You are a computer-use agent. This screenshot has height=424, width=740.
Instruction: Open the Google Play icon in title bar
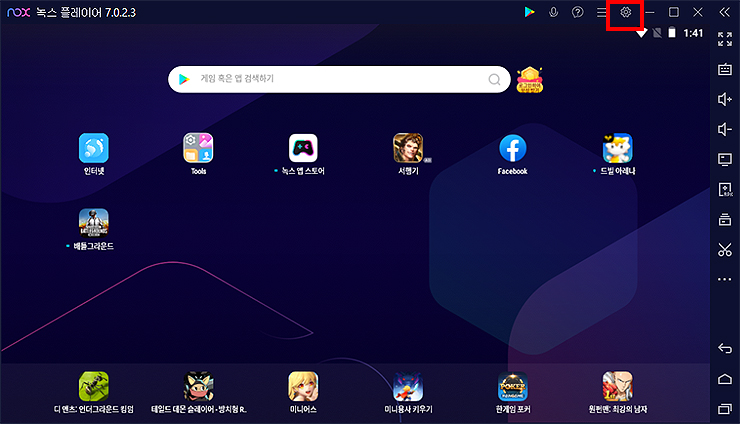coord(530,12)
